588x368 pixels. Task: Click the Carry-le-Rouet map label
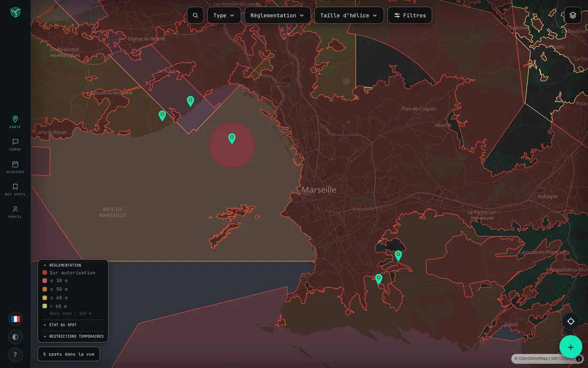coord(51,132)
